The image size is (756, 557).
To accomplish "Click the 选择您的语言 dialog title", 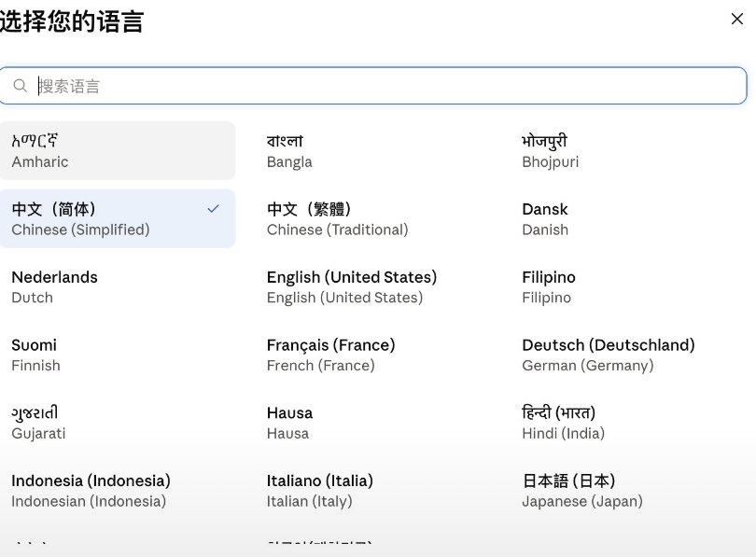I will (71, 21).
